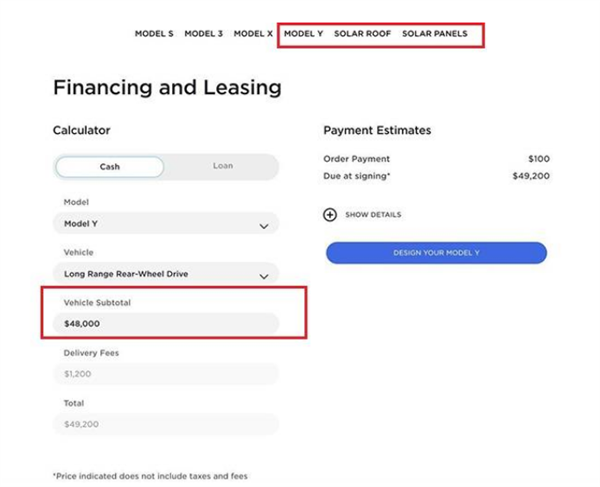Go to Model S in the top navigation

(x=154, y=34)
